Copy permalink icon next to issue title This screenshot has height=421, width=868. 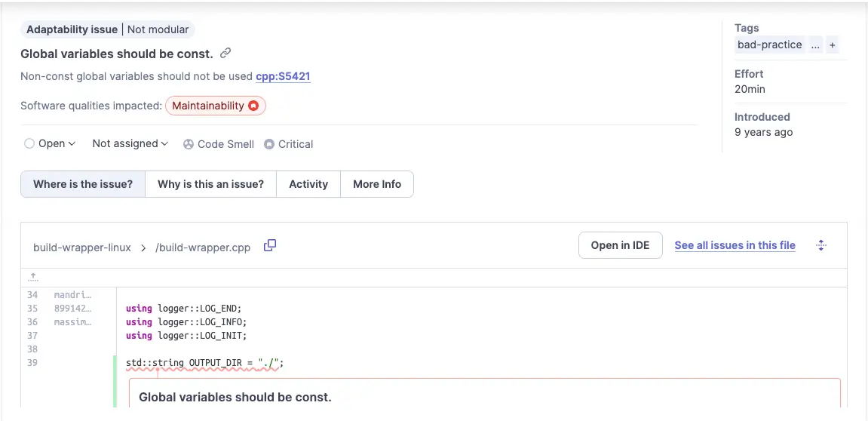click(x=225, y=54)
